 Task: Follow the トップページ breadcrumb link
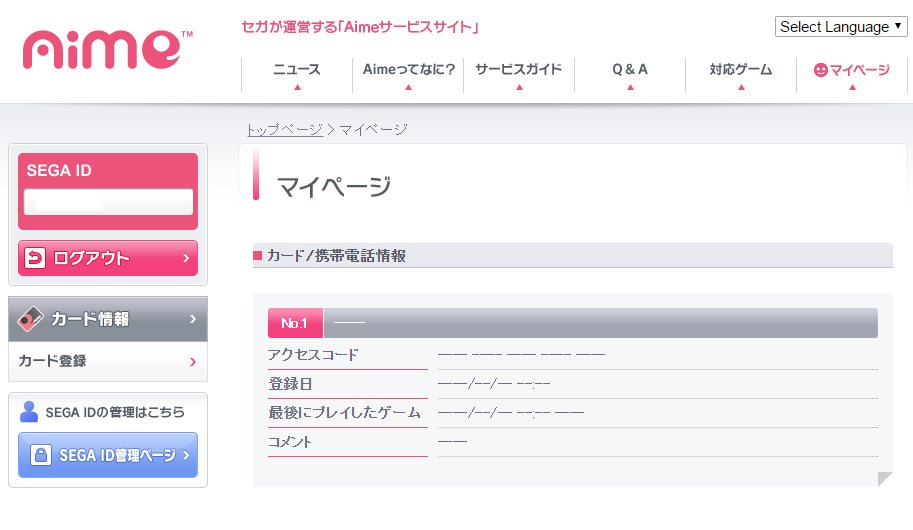tap(284, 129)
